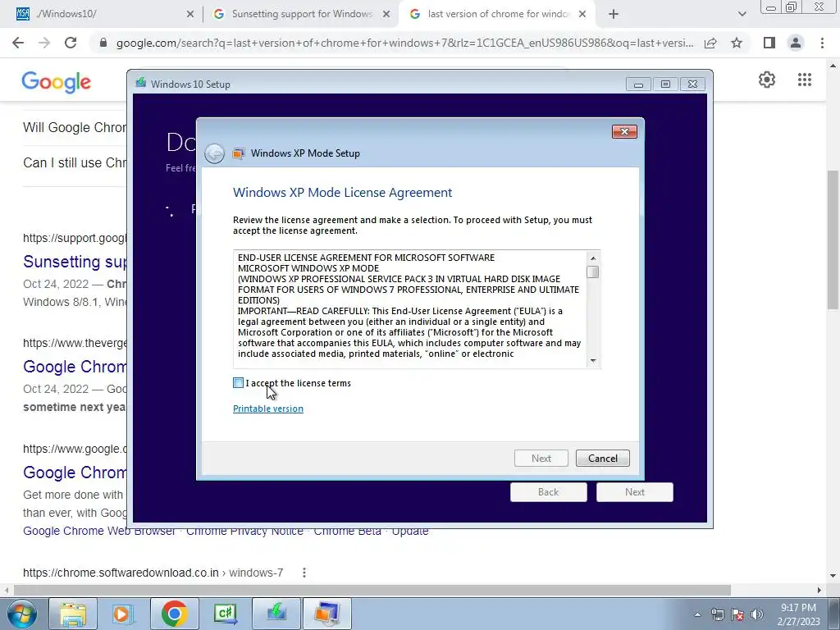Open the Chrome Beta sitelink
Viewport: 840px width, 630px height.
point(347,532)
